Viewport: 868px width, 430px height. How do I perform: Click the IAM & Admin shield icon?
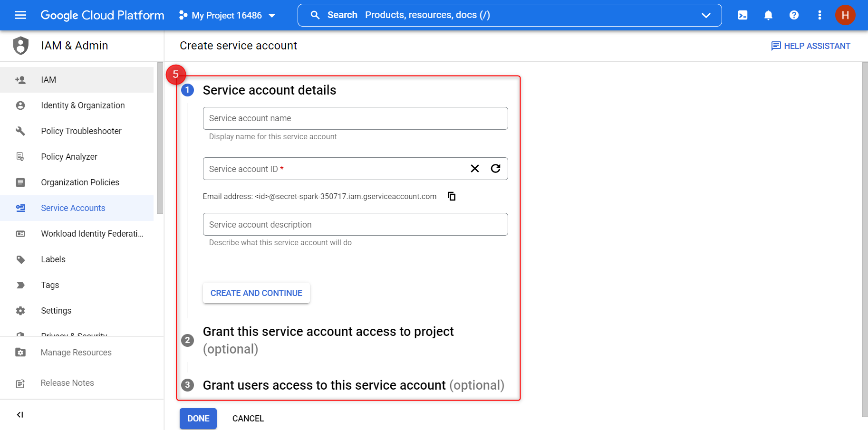coord(20,45)
